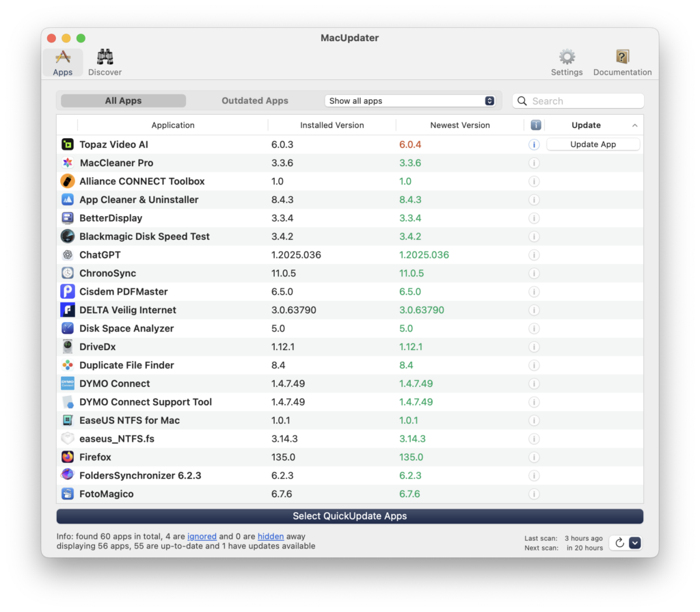700x612 pixels.
Task: Click the Duplicate File Finder icon
Action: coord(68,365)
